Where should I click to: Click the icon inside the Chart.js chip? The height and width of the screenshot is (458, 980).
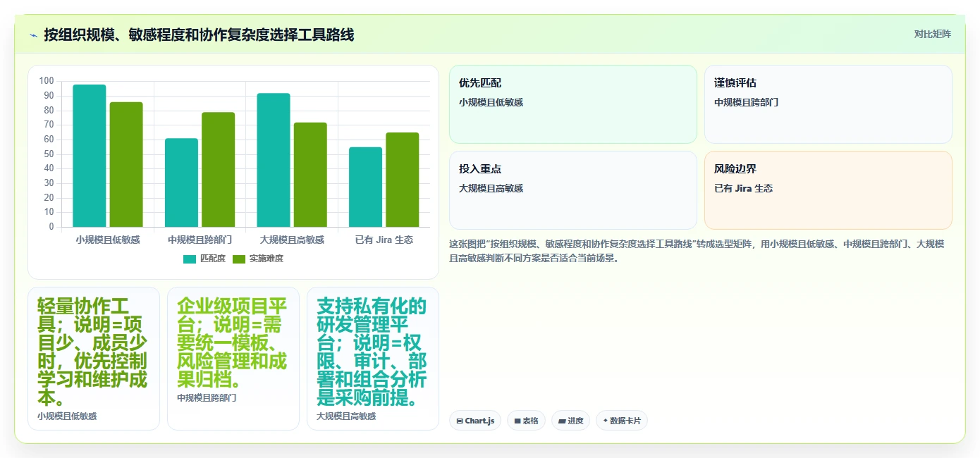(460, 421)
